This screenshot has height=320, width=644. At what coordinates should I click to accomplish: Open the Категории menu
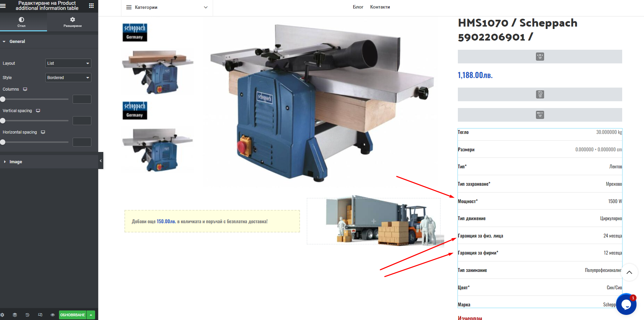[167, 7]
